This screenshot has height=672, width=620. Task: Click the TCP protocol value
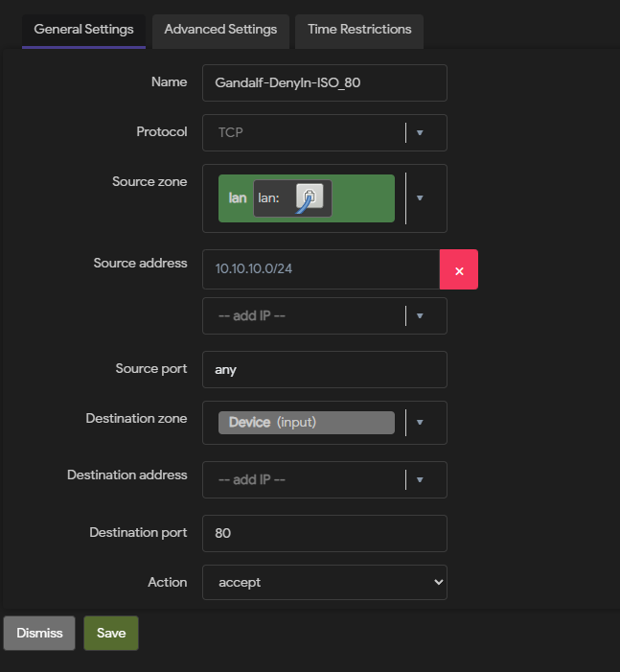click(x=231, y=132)
